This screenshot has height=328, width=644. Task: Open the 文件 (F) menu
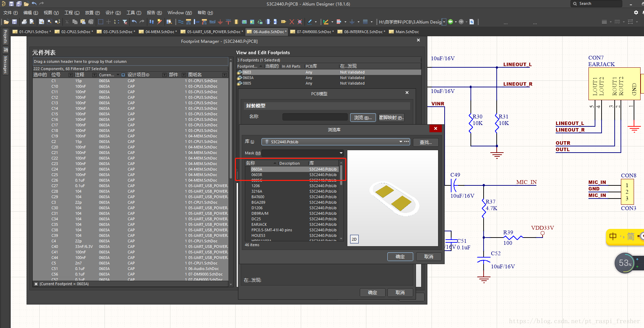coord(11,12)
